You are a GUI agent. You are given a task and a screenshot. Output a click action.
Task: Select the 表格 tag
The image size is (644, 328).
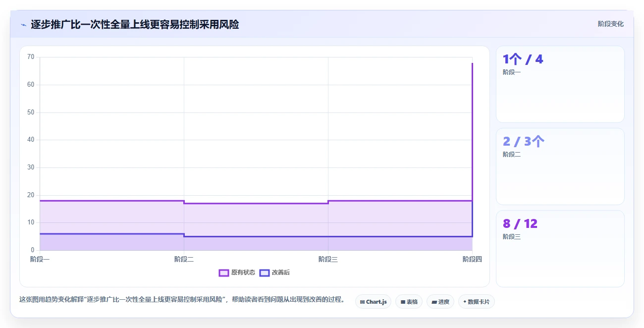(x=409, y=301)
